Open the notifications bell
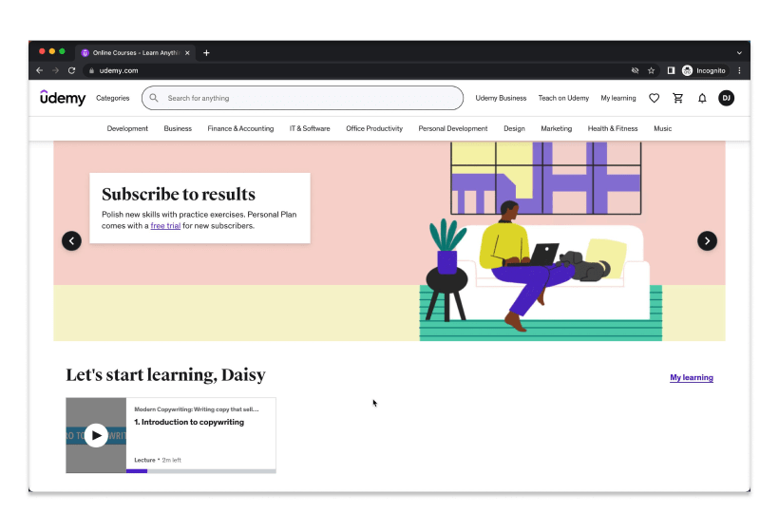779x532 pixels. pos(702,98)
